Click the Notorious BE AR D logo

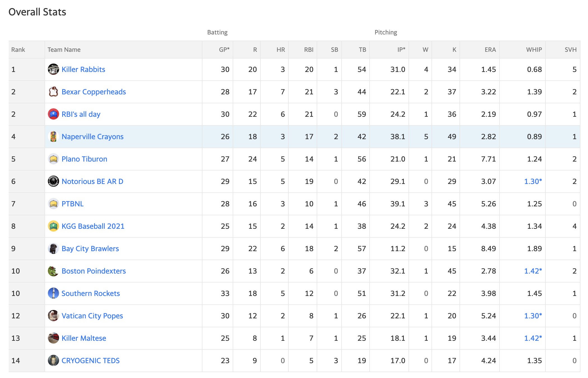click(53, 181)
